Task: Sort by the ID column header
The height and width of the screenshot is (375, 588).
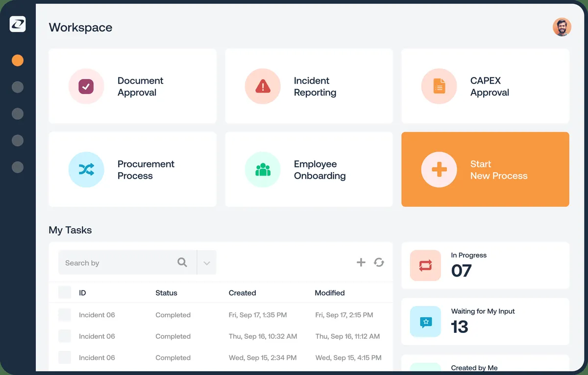Action: [x=82, y=293]
